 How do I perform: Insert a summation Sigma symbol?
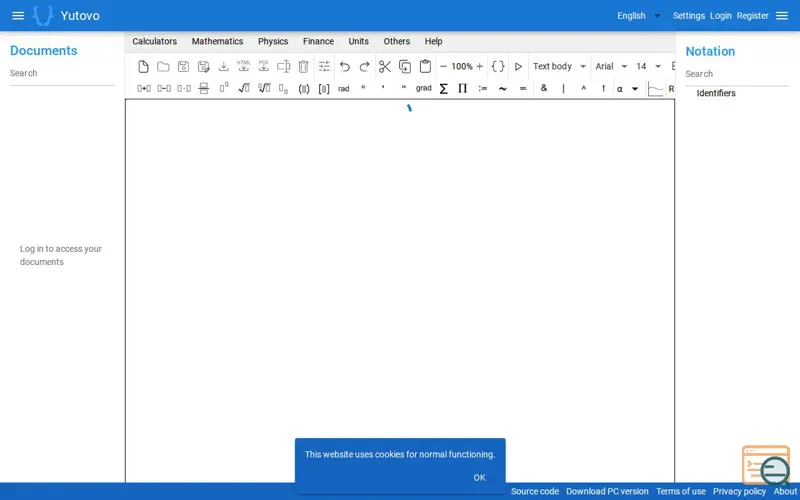coord(443,89)
